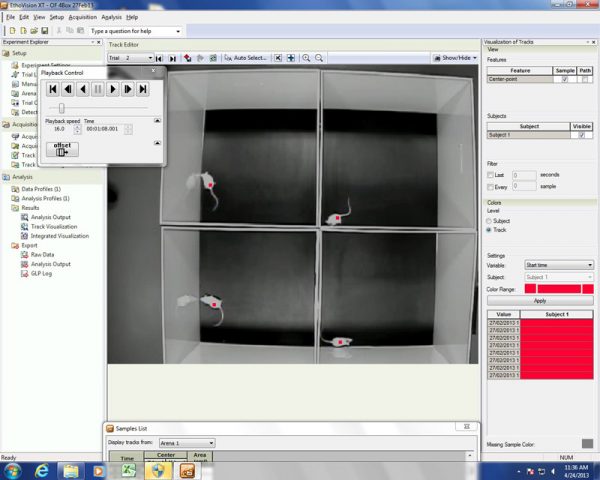Click the green refresh track icon
Viewport: 600px width, 480px height.
pyautogui.click(x=213, y=58)
